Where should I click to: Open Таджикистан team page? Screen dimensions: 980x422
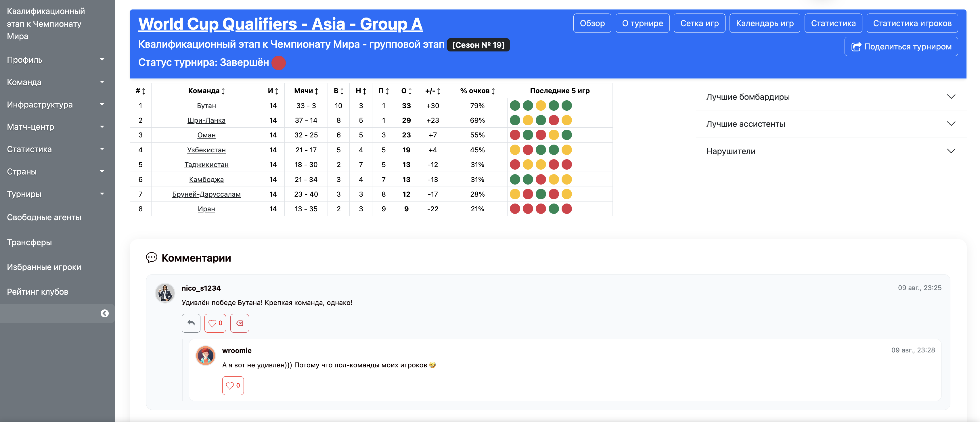[206, 165]
